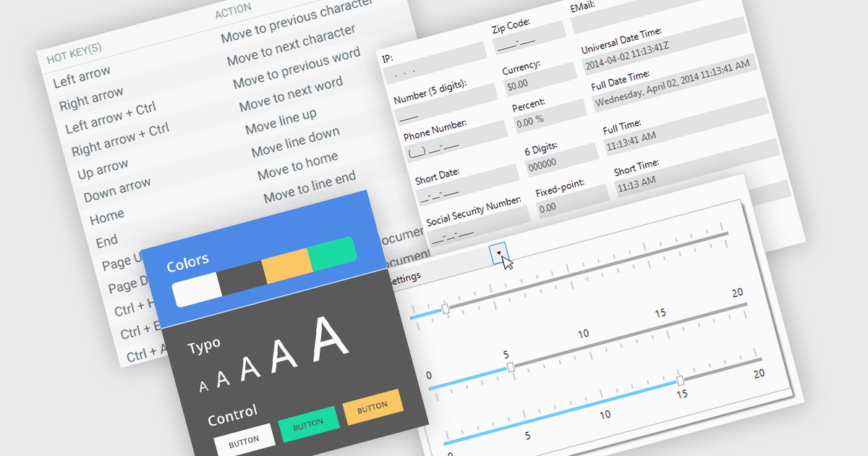Click 'Move to line end' action text
868x456 pixels.
click(x=310, y=187)
